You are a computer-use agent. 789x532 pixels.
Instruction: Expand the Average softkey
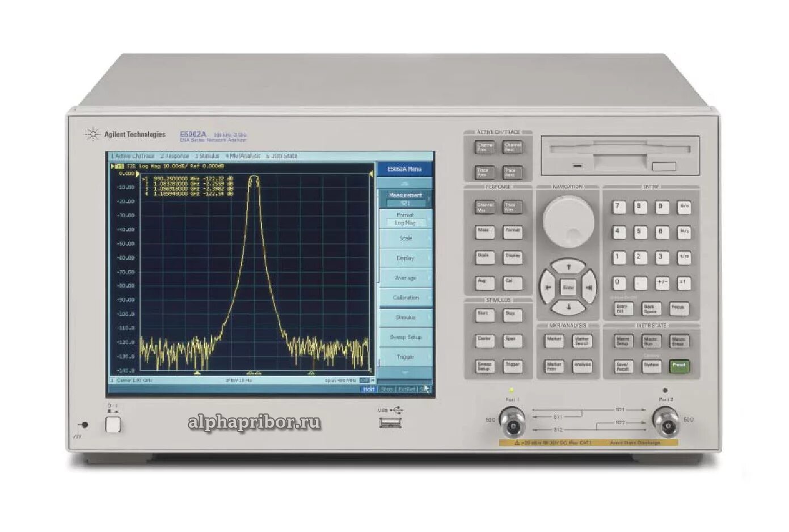tap(405, 278)
